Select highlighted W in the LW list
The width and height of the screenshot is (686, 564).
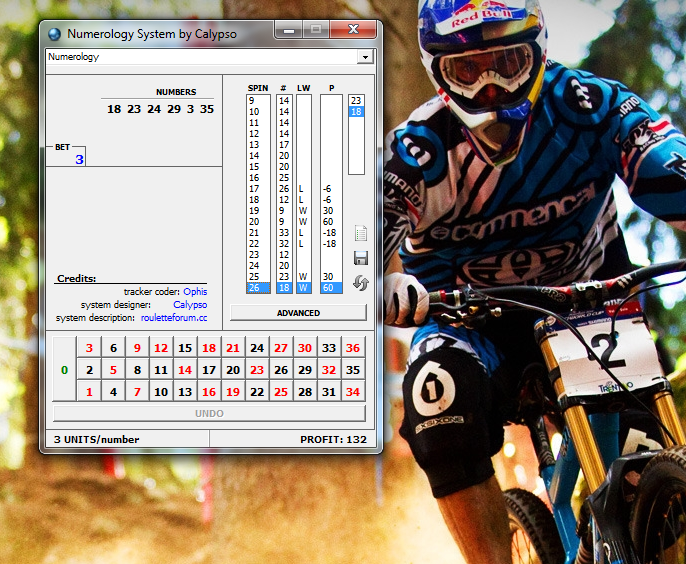pos(304,287)
